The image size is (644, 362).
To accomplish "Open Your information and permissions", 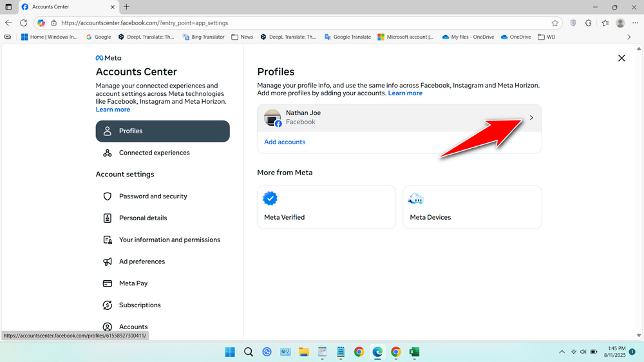I will (163, 240).
